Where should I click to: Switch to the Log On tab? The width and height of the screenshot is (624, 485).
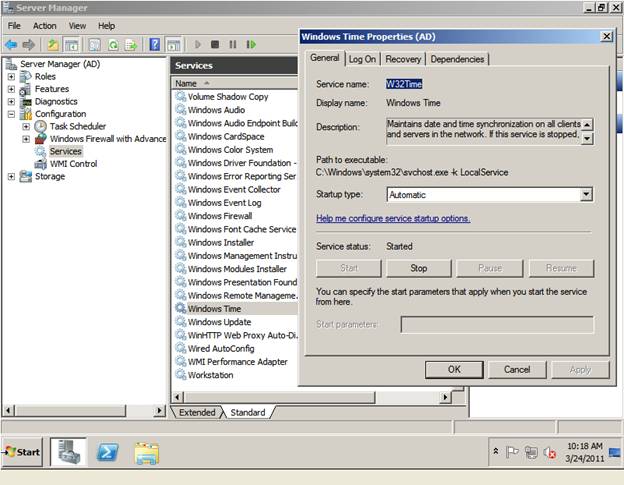click(x=362, y=59)
